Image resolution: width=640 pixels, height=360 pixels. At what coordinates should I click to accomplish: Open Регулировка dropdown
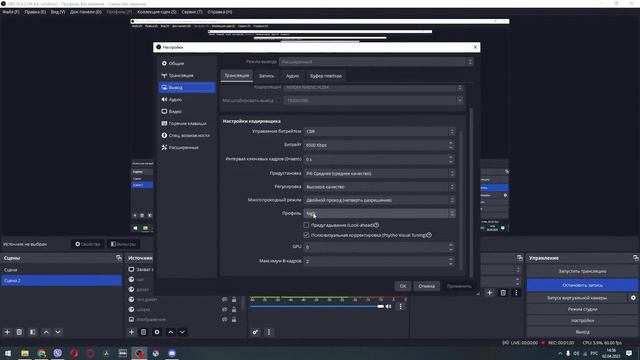[379, 187]
